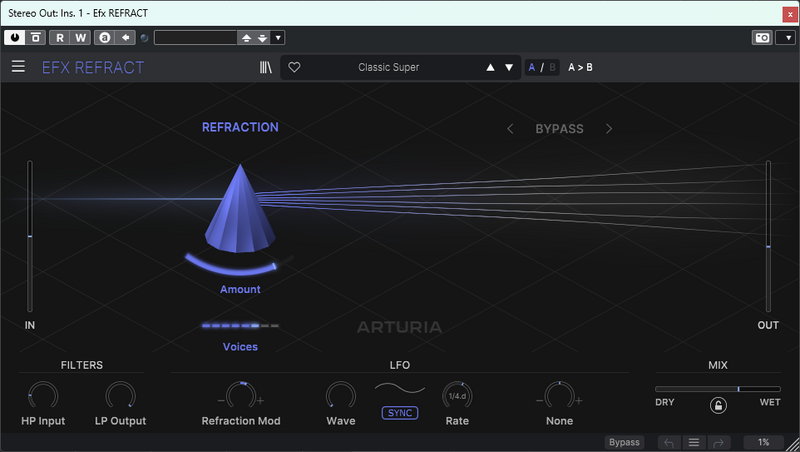Click the Classic Super preset name
800x452 pixels.
[x=388, y=67]
